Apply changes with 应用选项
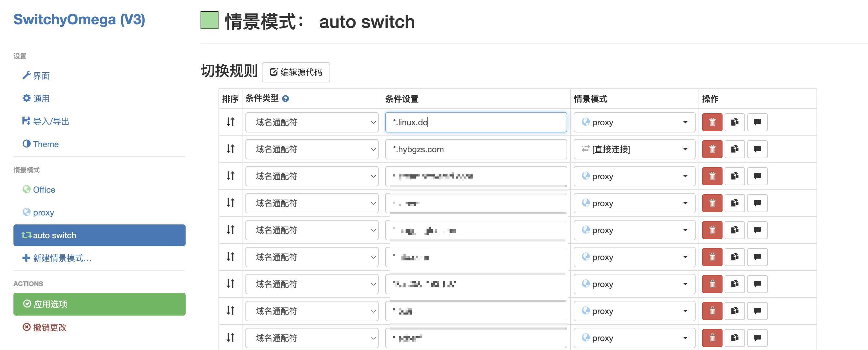Screen dimensions: 868x350 click(x=99, y=304)
